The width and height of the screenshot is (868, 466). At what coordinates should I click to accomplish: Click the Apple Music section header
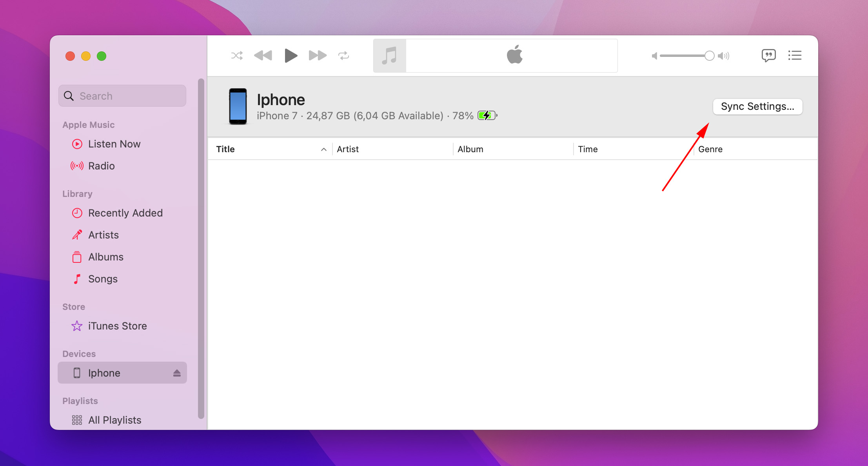89,125
